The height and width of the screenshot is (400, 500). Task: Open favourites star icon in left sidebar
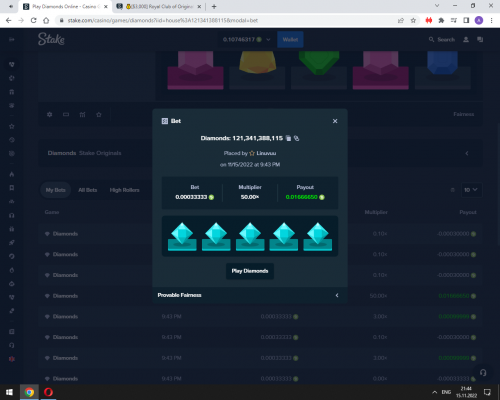[x=12, y=126]
